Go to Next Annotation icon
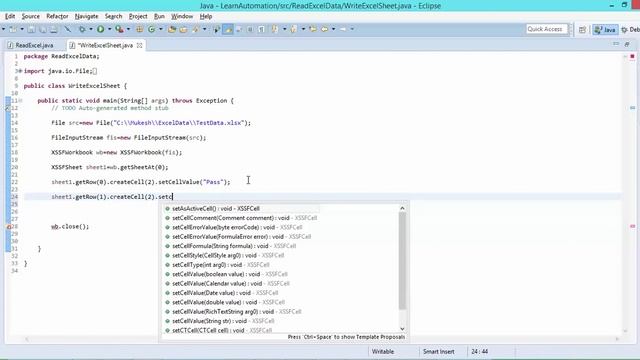The height and width of the screenshot is (360, 640). click(275, 29)
